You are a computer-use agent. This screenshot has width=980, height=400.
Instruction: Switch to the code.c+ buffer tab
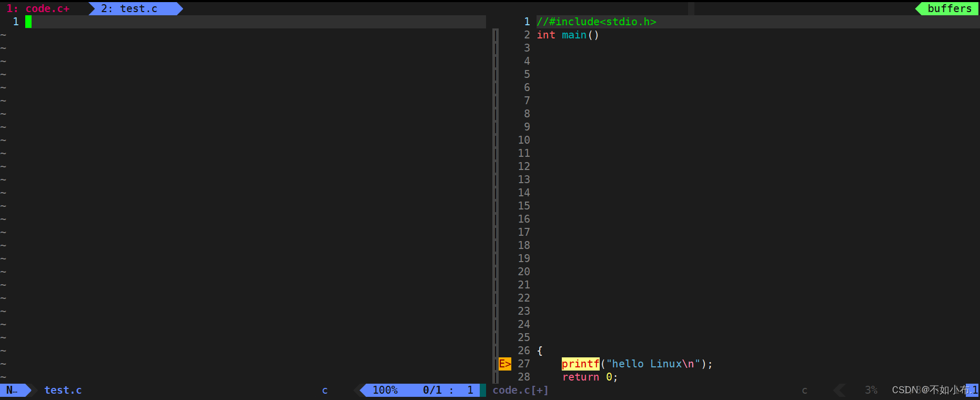pyautogui.click(x=38, y=8)
